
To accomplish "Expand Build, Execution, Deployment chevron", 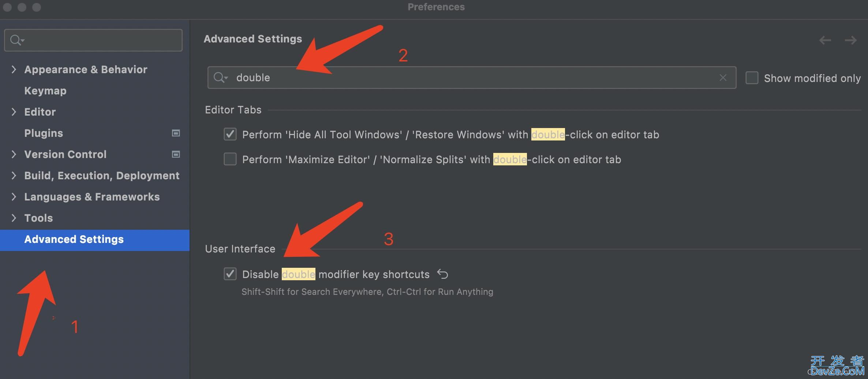I will pyautogui.click(x=14, y=176).
